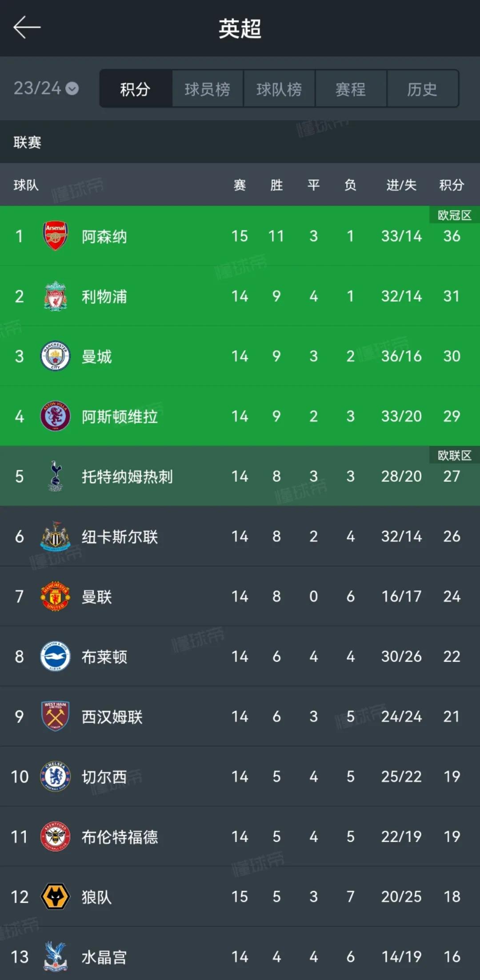Open the 水晶宫 team name

click(104, 957)
